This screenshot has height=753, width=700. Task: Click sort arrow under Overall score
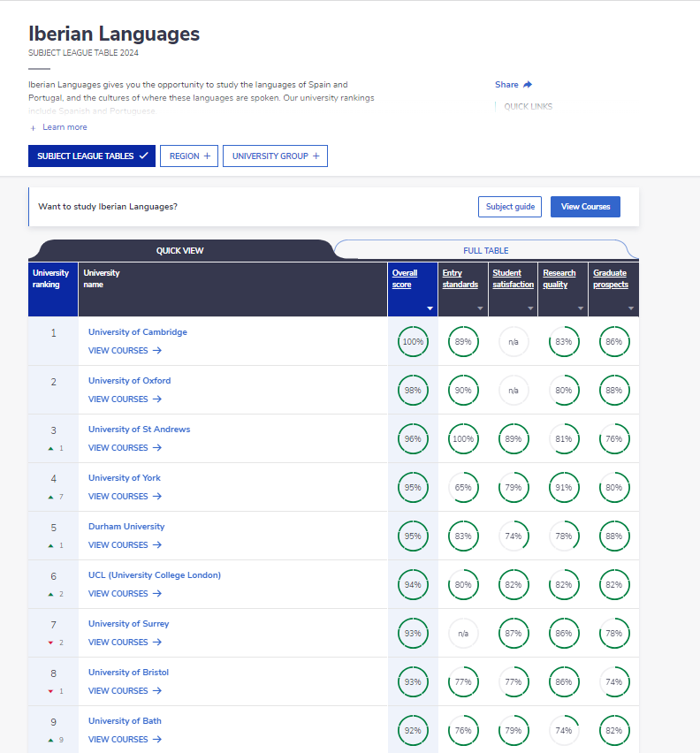coord(430,308)
